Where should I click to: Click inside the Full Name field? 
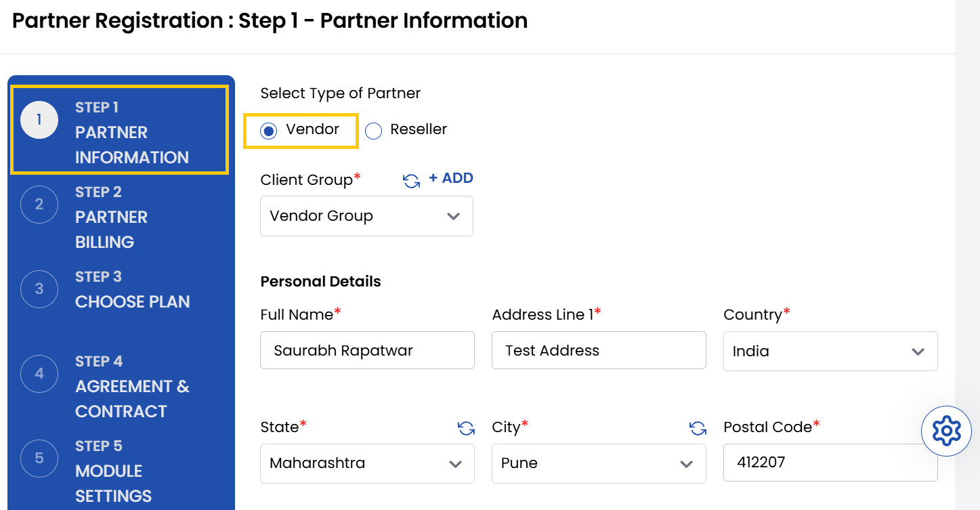click(x=366, y=350)
